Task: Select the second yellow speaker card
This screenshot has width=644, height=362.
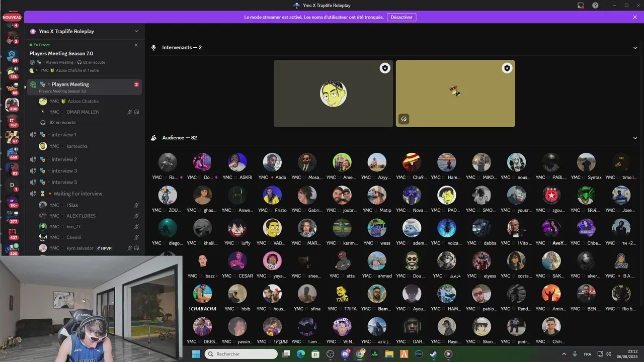Action: point(455,94)
